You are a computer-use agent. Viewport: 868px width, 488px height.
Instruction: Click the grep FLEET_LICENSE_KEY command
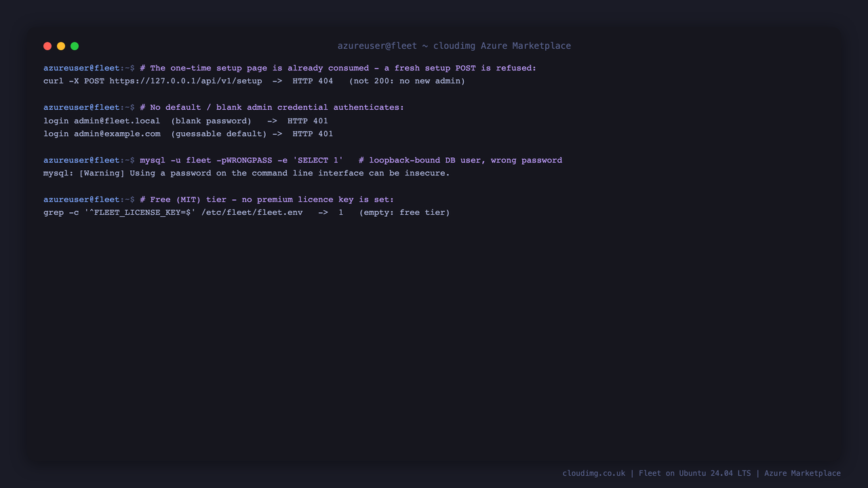[173, 213]
